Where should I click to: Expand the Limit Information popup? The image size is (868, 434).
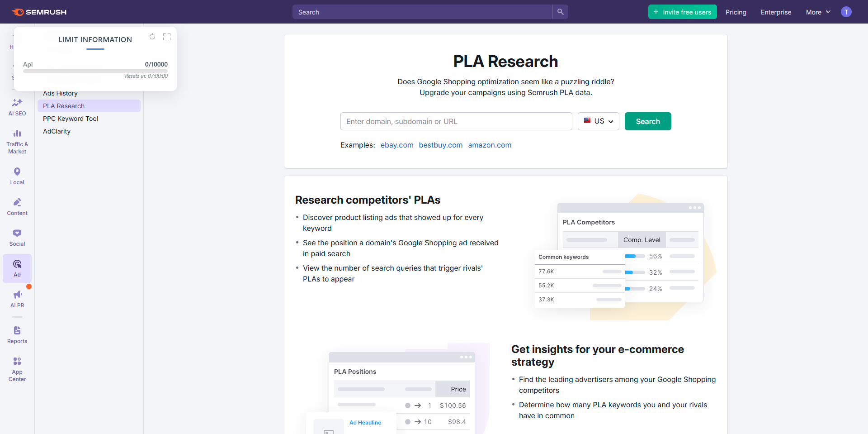167,37
